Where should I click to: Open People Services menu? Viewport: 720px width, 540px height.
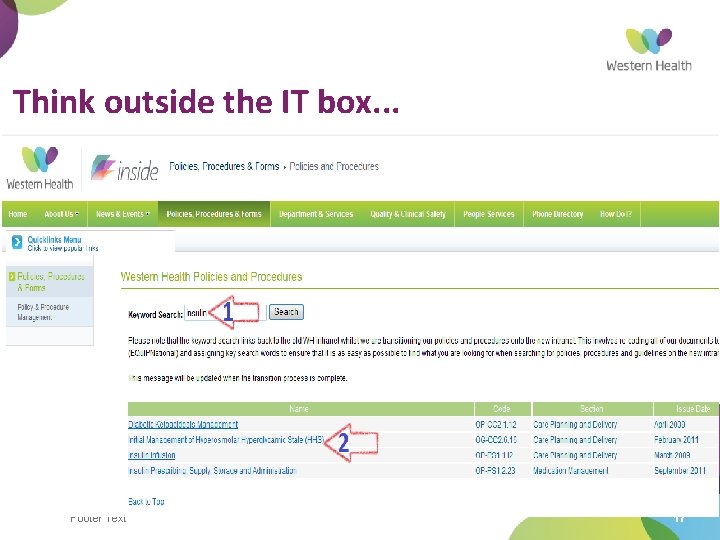coord(489,214)
